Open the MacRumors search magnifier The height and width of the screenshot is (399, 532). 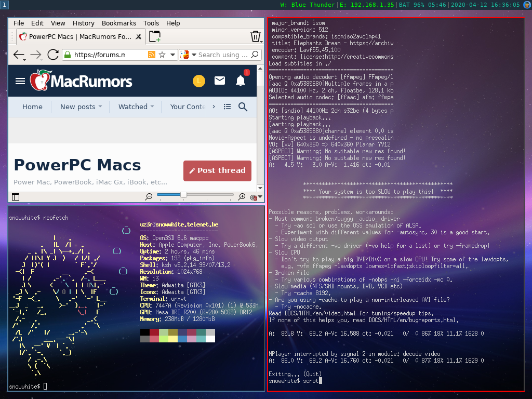243,107
